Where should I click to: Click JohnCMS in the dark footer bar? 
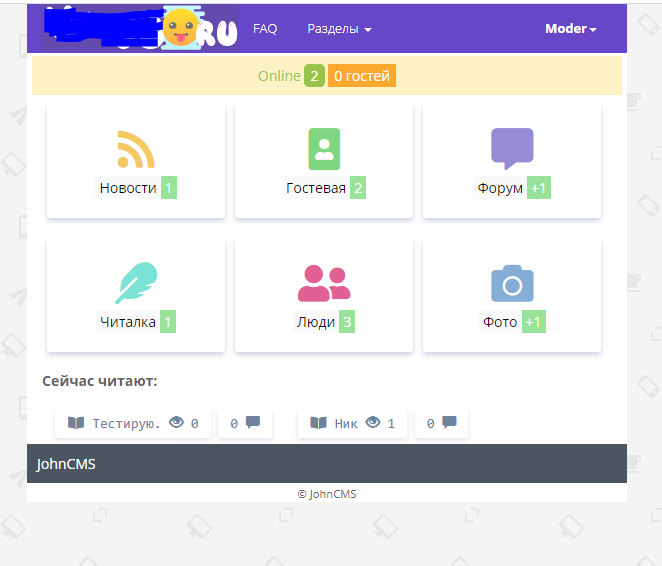[x=66, y=464]
